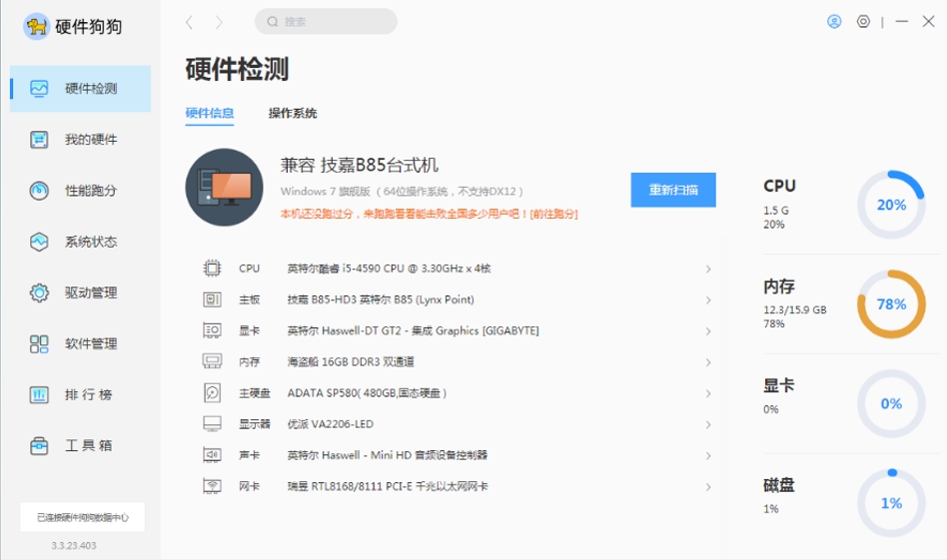Expand the 声卡 Mini HD row chevron
Screen dimensions: 947x560
[708, 456]
